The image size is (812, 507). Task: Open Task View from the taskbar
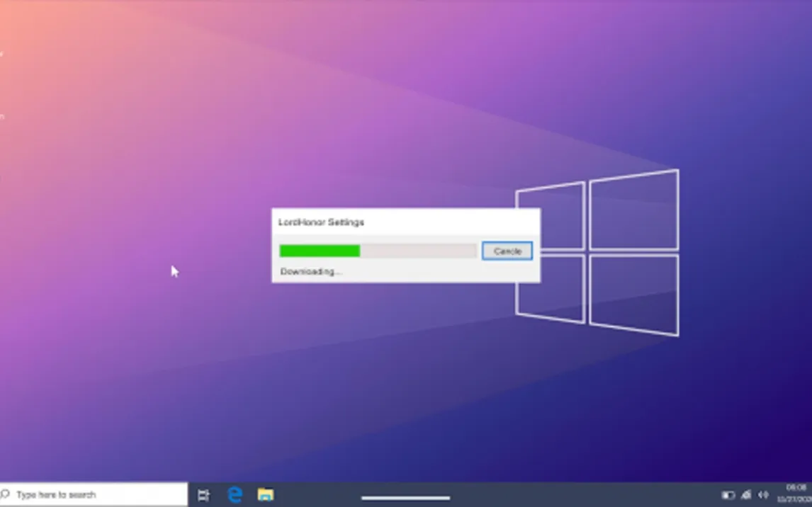pos(203,495)
